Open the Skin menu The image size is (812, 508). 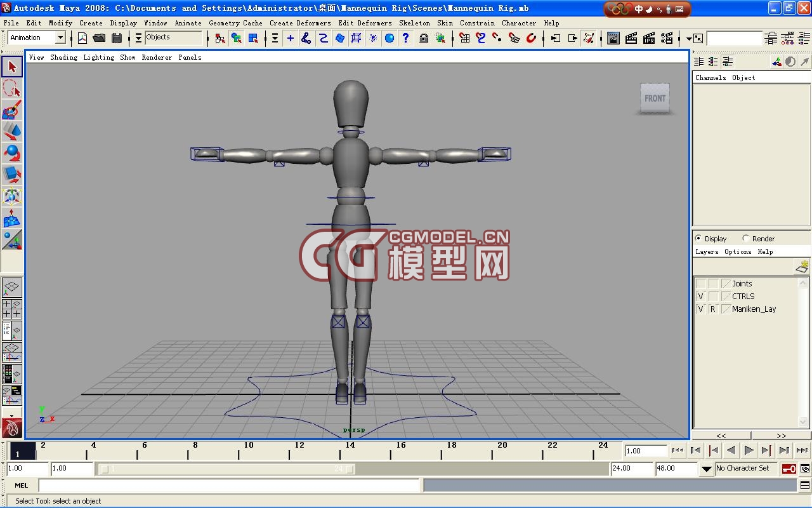445,23
